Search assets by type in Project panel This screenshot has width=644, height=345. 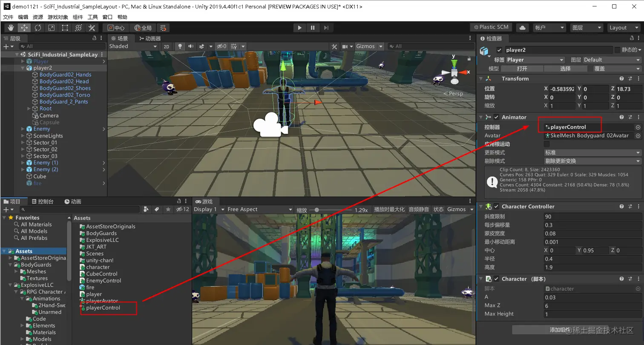147,209
